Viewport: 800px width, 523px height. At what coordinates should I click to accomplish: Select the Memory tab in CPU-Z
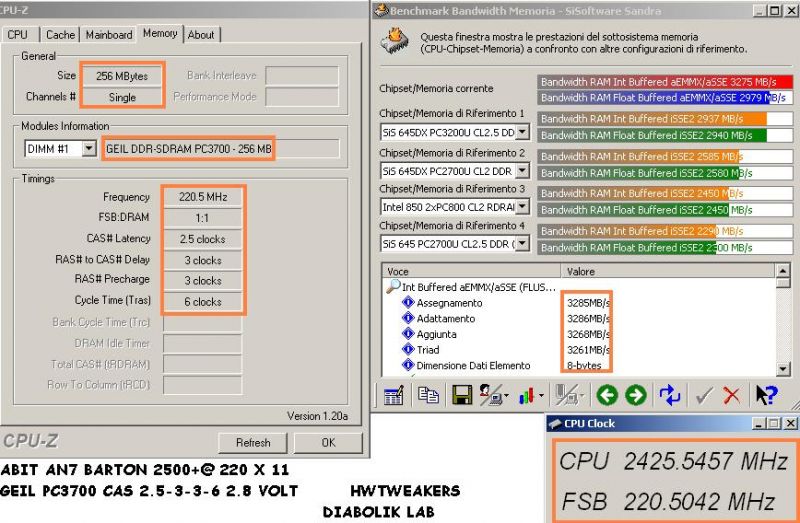160,33
